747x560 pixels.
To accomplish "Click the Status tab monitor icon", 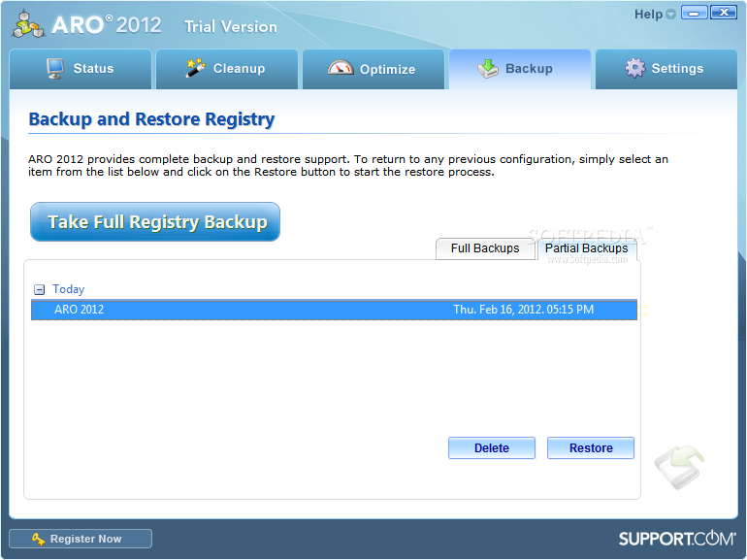I will [55, 68].
